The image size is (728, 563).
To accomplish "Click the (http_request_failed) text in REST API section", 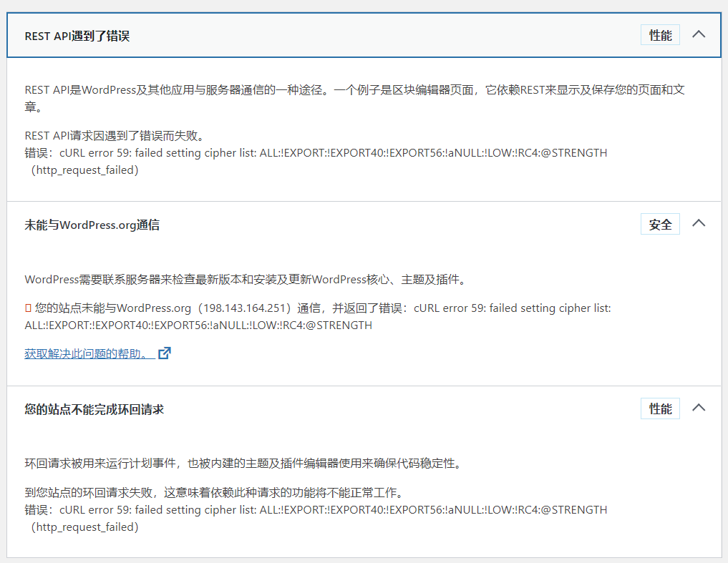I will tap(84, 170).
